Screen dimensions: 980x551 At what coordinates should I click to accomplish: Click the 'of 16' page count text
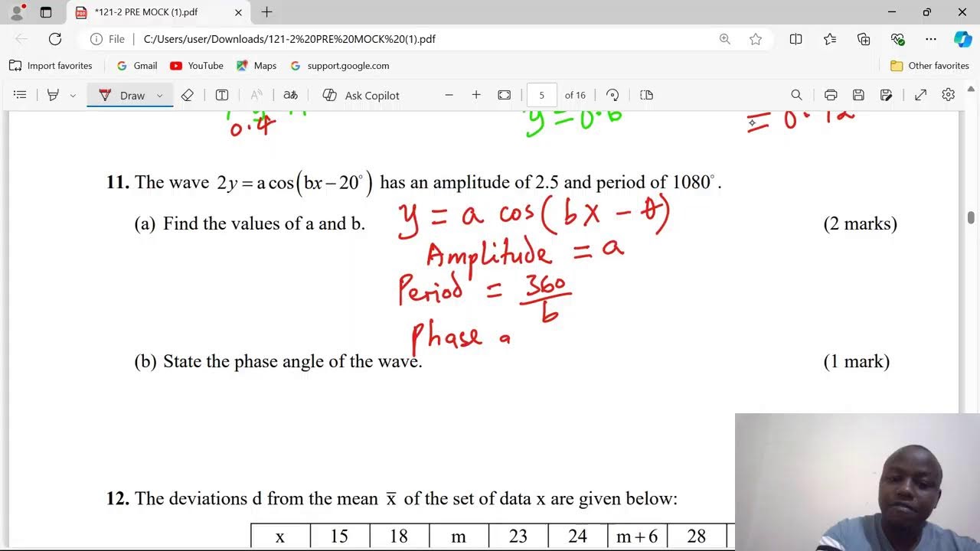pos(575,95)
